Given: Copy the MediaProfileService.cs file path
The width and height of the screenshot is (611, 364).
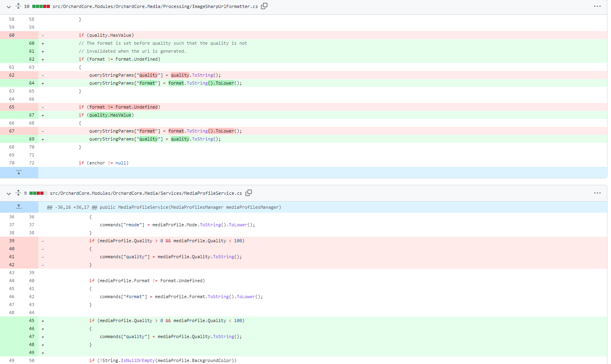Looking at the screenshot, I should click(249, 193).
